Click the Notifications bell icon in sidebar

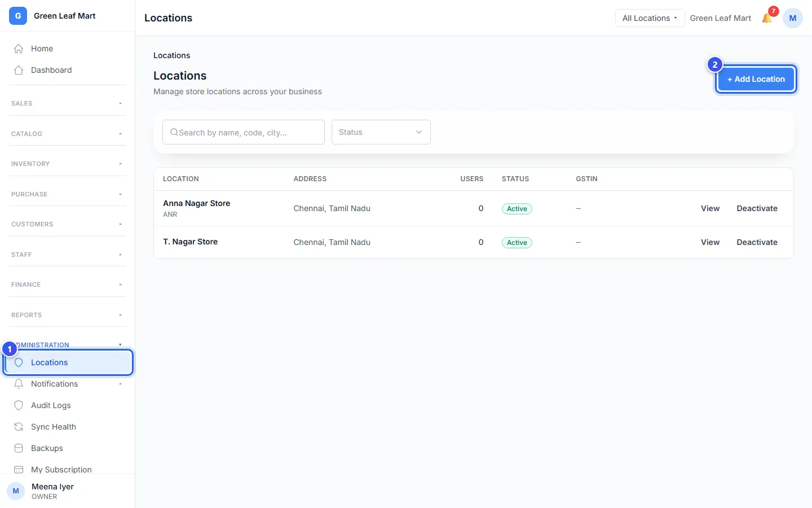pos(19,384)
